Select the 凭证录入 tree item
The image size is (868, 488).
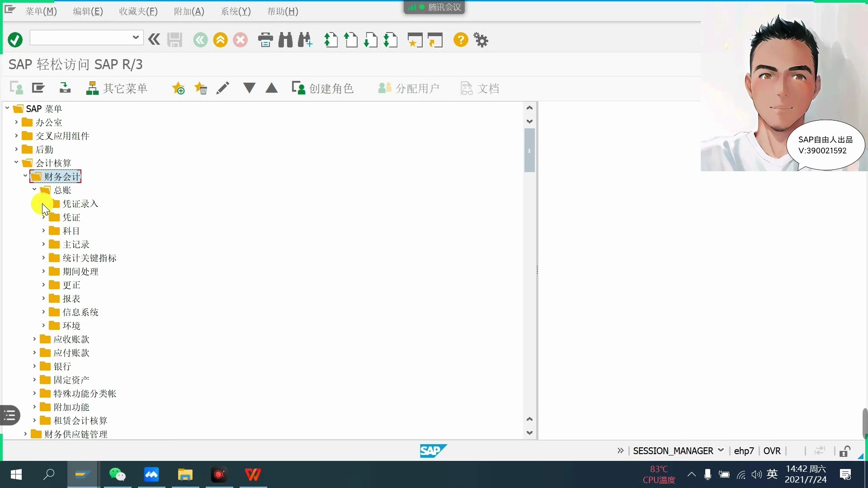tap(80, 204)
